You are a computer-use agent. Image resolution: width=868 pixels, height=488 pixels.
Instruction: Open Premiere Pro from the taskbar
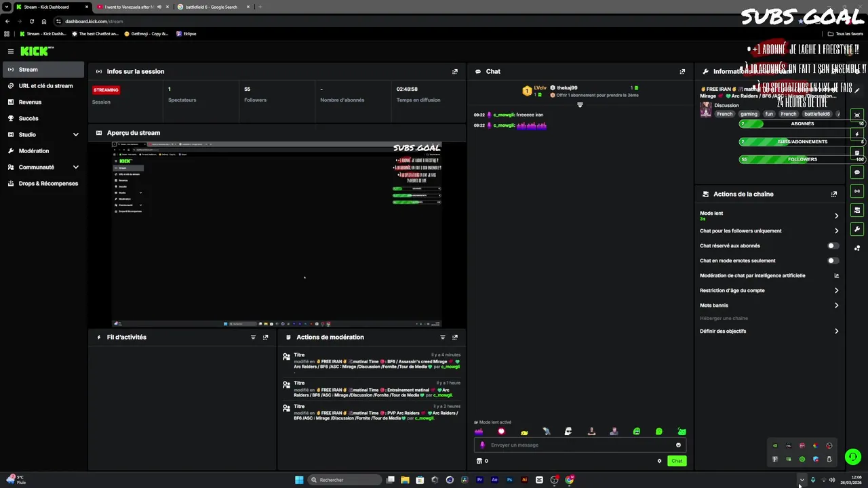[x=479, y=480]
